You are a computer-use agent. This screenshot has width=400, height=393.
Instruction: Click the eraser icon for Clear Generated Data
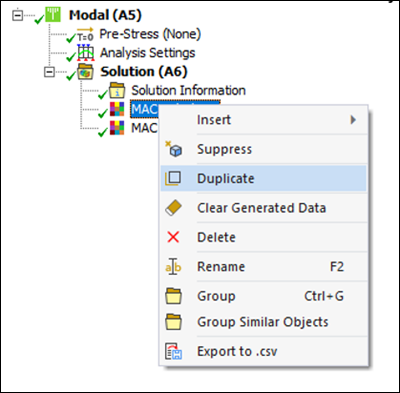tap(174, 208)
